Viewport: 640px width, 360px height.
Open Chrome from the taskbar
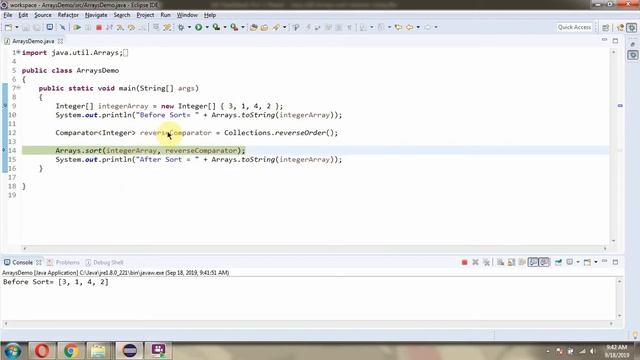70,351
